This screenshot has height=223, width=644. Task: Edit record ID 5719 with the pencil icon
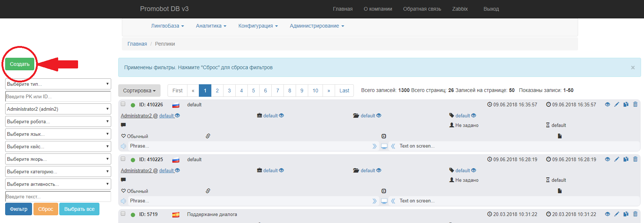point(617,214)
